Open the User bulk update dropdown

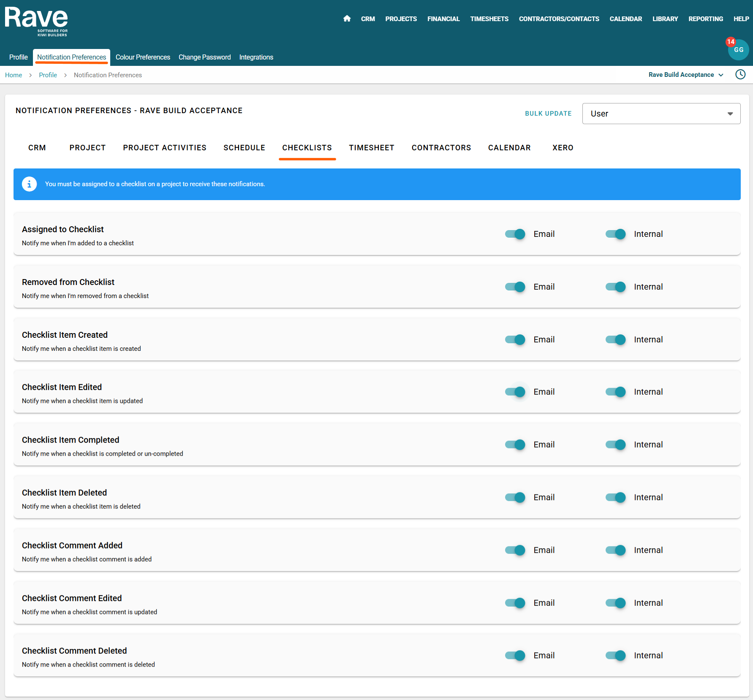pos(661,114)
